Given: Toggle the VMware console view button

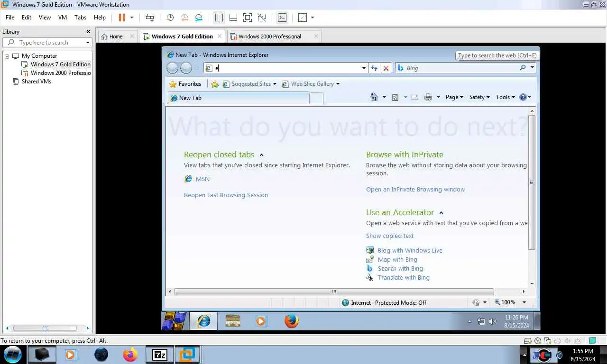Looking at the screenshot, I should pyautogui.click(x=282, y=18).
